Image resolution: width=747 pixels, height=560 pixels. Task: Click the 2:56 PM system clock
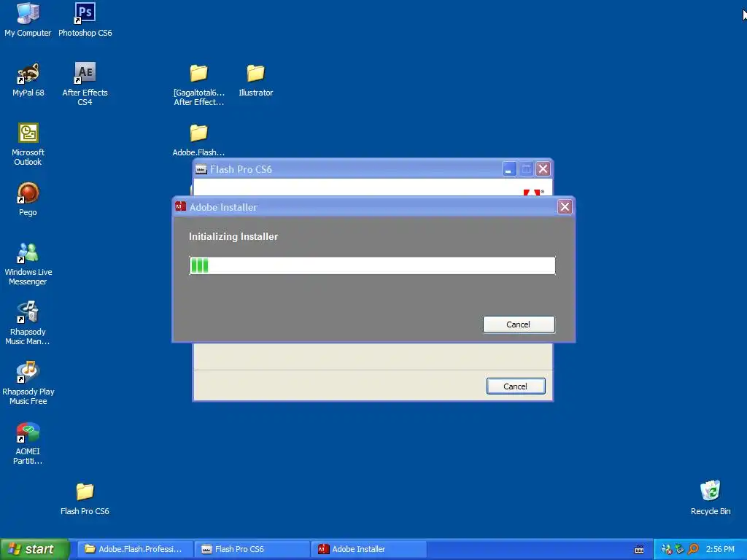(x=720, y=549)
